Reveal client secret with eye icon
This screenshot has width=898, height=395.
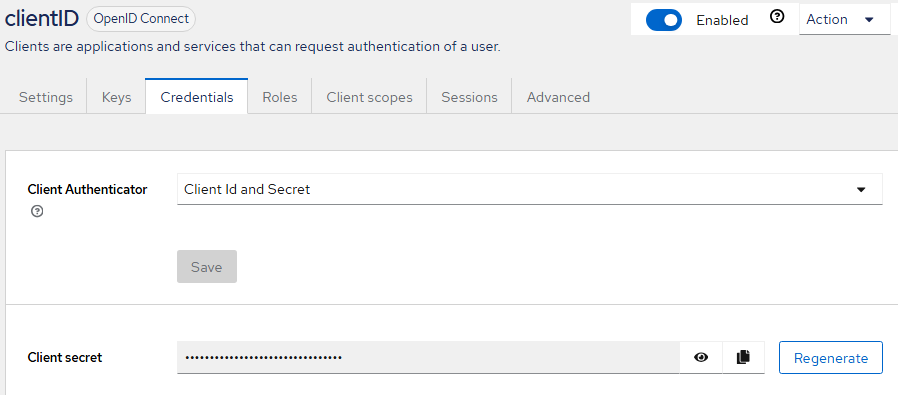(x=701, y=358)
